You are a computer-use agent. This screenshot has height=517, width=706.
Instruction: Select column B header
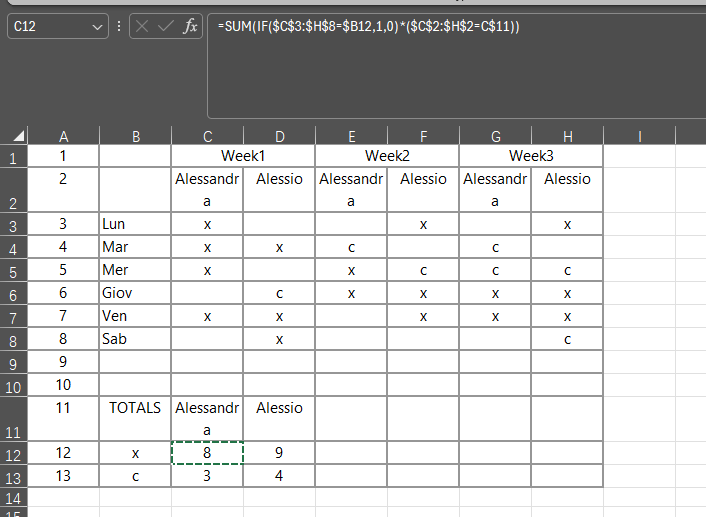pos(136,136)
